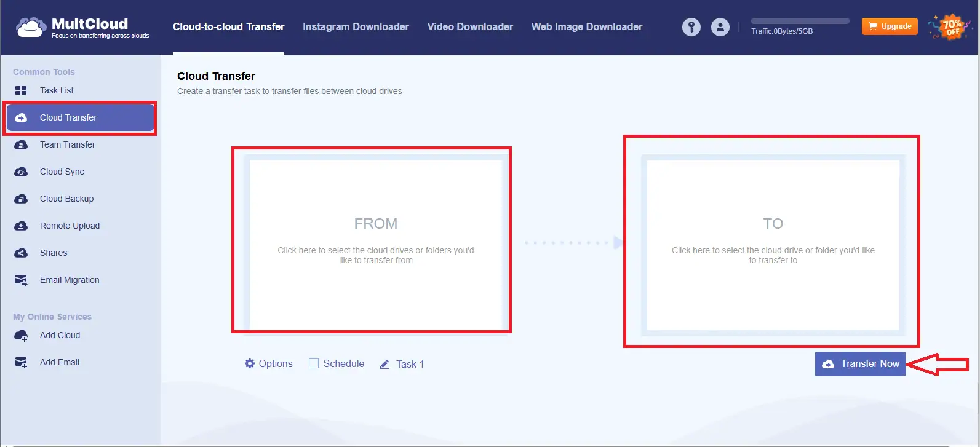The width and height of the screenshot is (980, 447).
Task: Switch to the Video Downloader tab
Action: click(470, 27)
